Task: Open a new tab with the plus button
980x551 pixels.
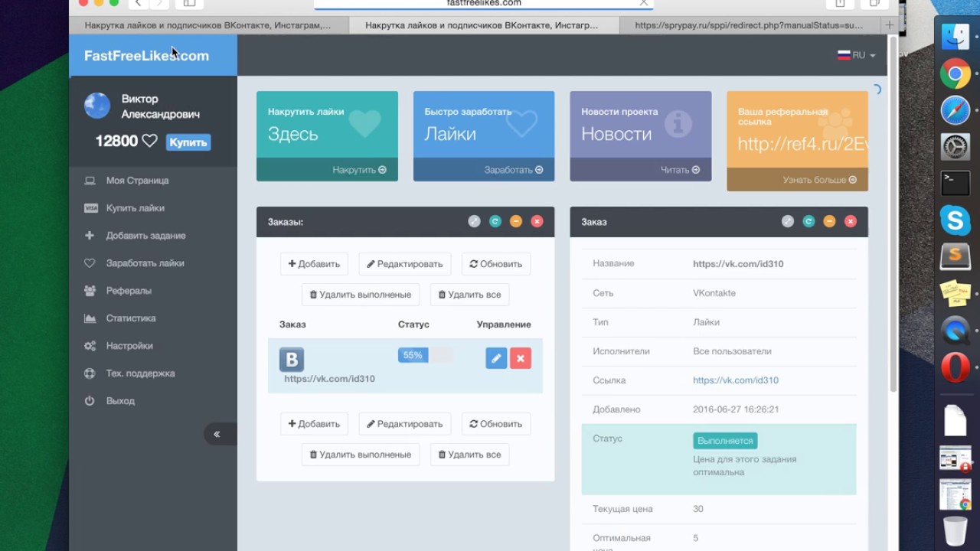Action: coord(889,25)
